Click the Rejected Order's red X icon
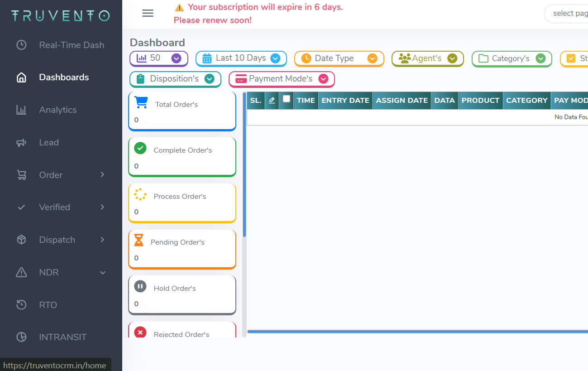The height and width of the screenshot is (371, 588). [140, 332]
